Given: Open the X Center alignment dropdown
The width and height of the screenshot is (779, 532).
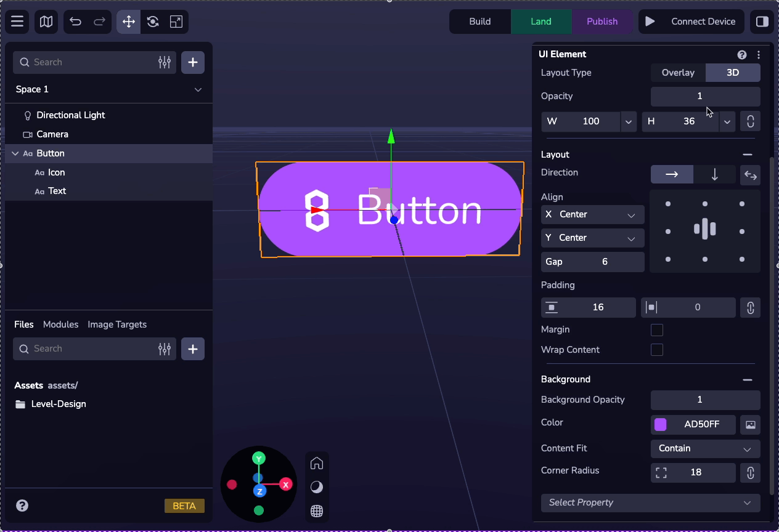Looking at the screenshot, I should (592, 214).
